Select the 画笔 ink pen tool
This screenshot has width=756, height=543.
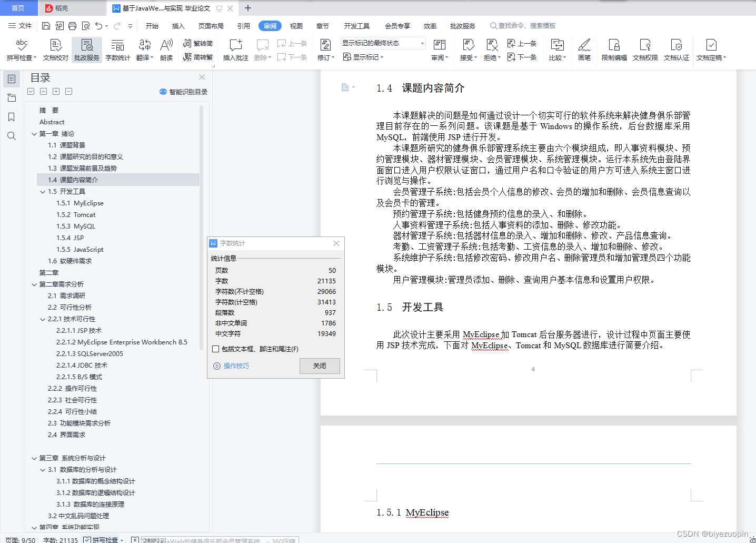click(584, 50)
